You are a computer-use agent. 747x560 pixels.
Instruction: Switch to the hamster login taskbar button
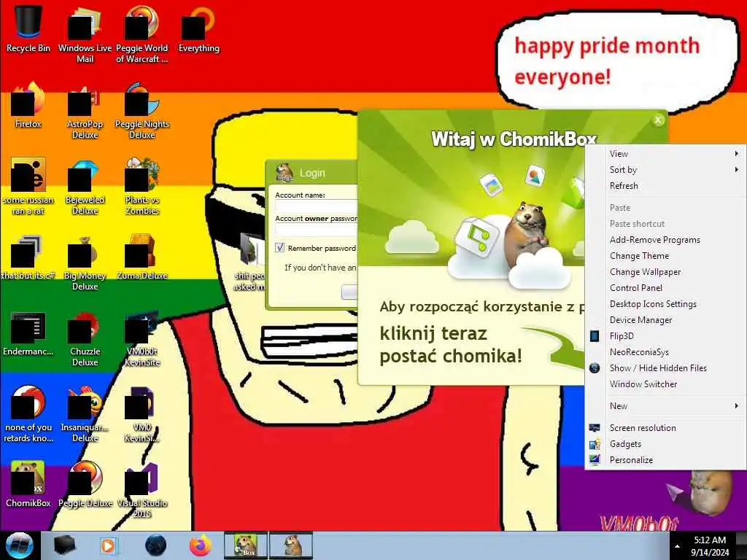tap(291, 545)
